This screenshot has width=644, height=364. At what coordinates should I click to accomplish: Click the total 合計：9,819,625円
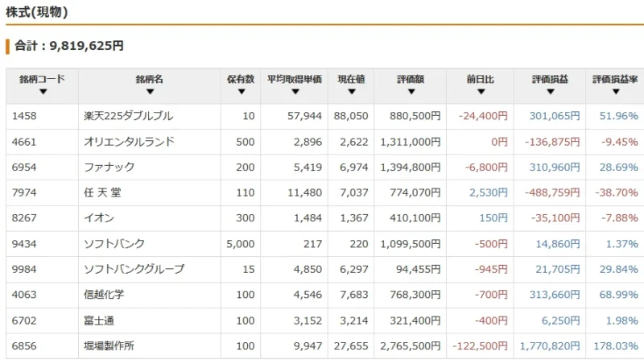pos(69,46)
